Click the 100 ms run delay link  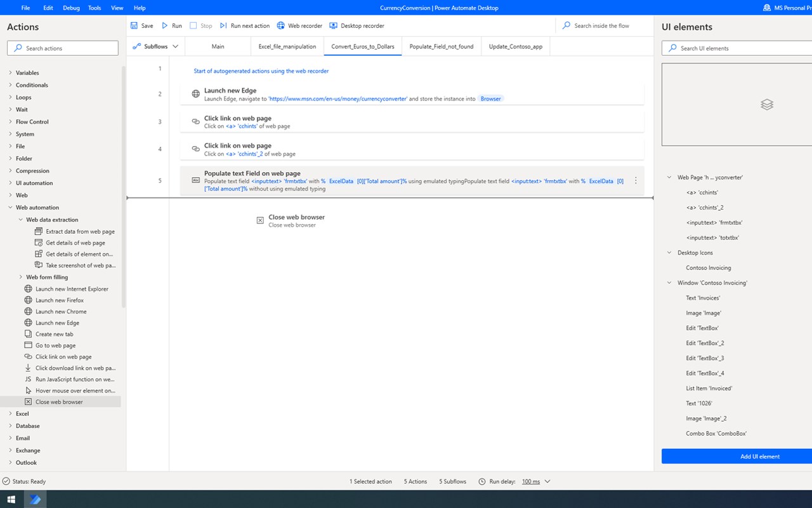click(x=531, y=481)
